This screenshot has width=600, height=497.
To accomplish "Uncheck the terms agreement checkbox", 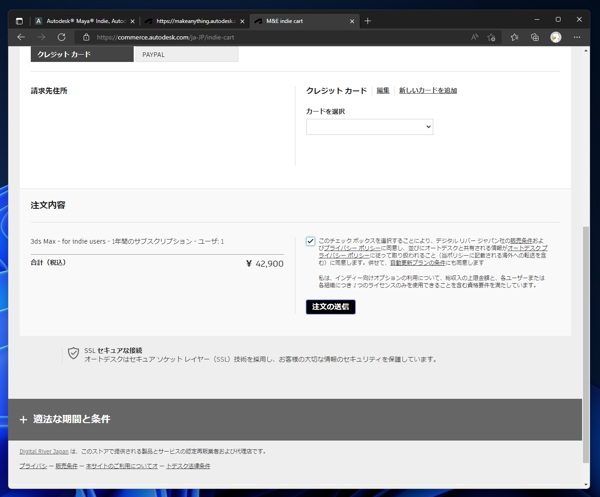I will click(310, 241).
